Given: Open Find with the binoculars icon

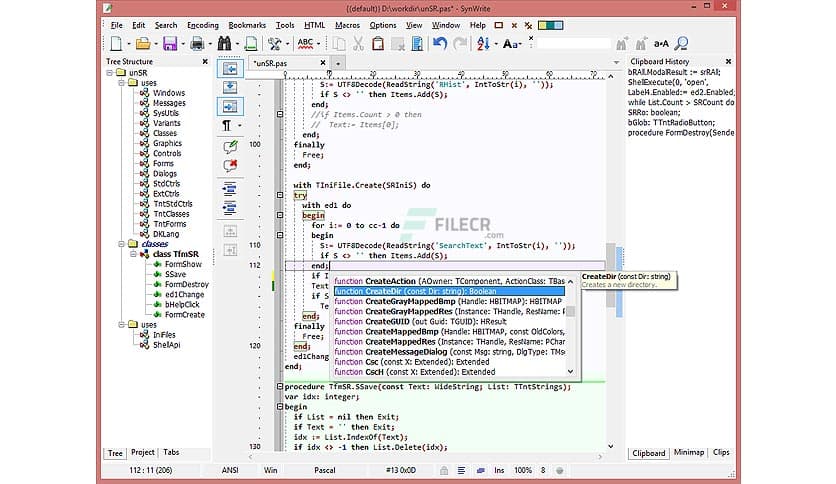Looking at the screenshot, I should point(224,44).
